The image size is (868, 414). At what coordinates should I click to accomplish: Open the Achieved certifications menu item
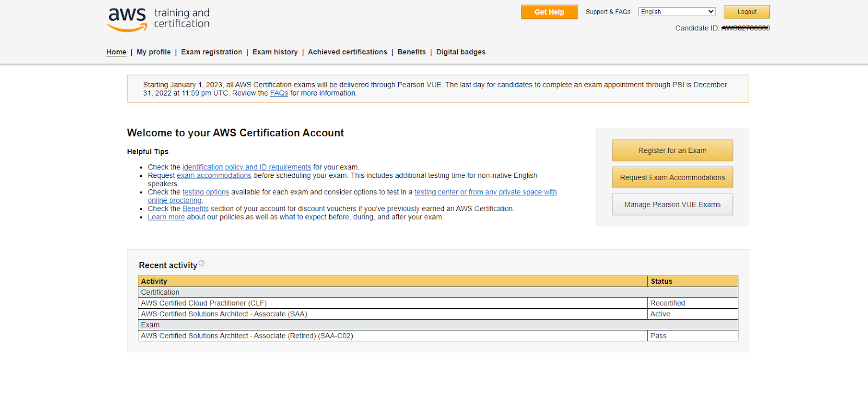tap(348, 52)
